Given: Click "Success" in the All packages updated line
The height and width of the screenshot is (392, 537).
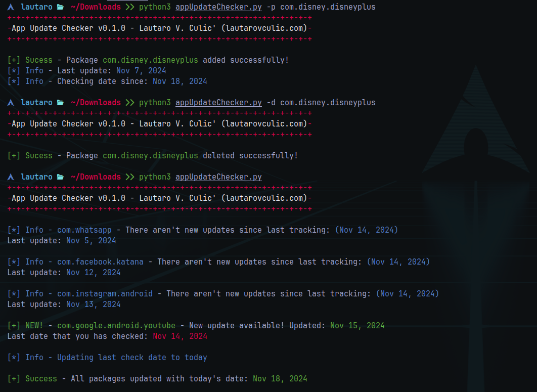Looking at the screenshot, I should tap(41, 379).
